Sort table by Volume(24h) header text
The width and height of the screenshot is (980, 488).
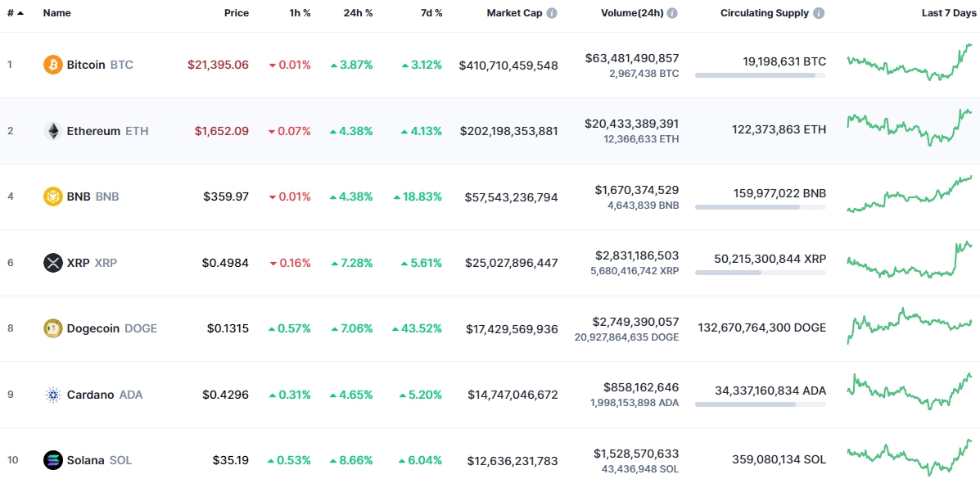[631, 13]
